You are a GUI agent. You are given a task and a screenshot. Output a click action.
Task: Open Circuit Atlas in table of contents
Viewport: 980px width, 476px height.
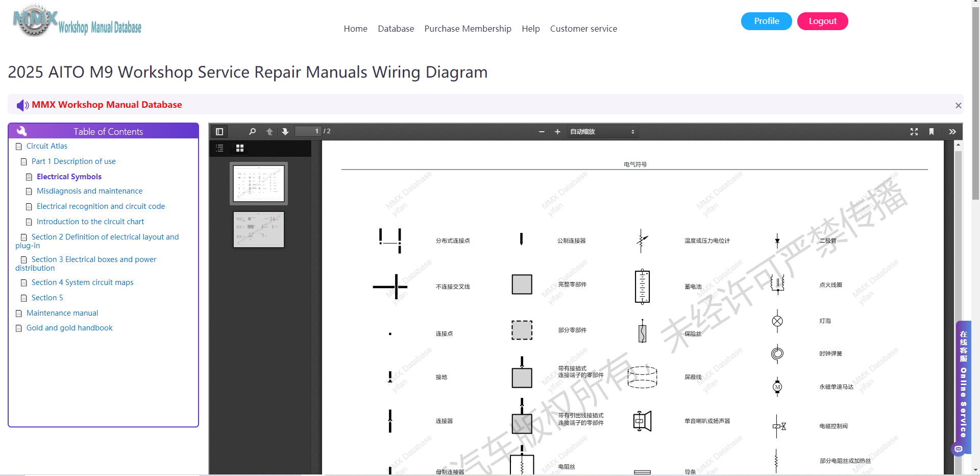coord(47,146)
